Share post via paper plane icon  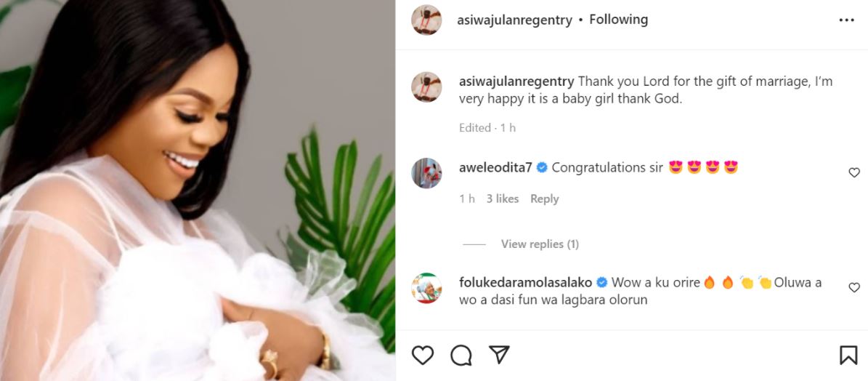click(x=498, y=355)
